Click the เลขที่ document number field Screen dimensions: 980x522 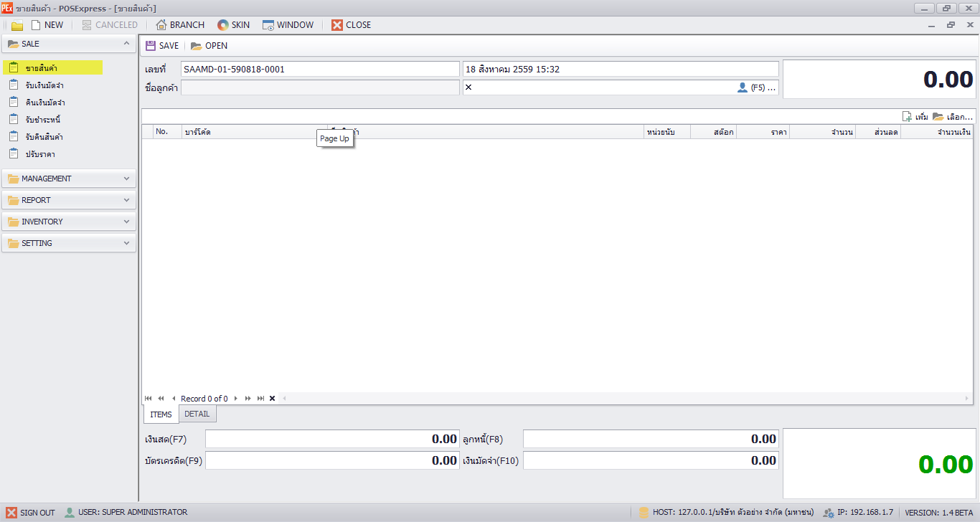click(x=320, y=69)
